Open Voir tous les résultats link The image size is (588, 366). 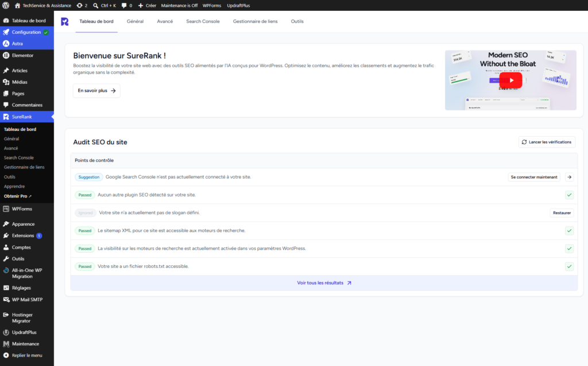[324, 283]
